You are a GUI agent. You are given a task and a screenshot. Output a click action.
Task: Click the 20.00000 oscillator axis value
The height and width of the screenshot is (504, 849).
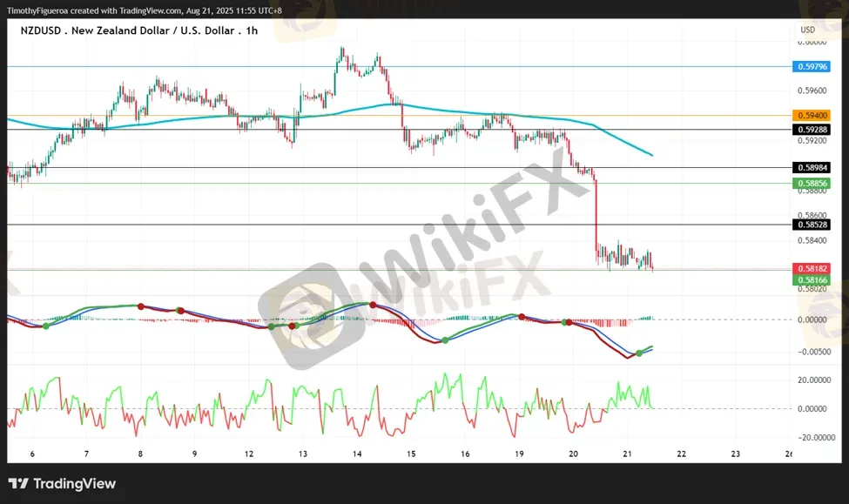tap(814, 380)
